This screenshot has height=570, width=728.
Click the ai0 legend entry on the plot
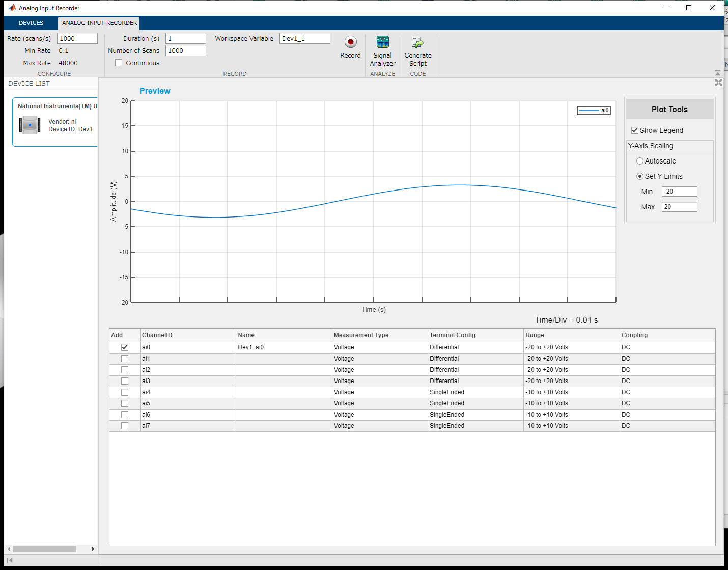pos(594,110)
